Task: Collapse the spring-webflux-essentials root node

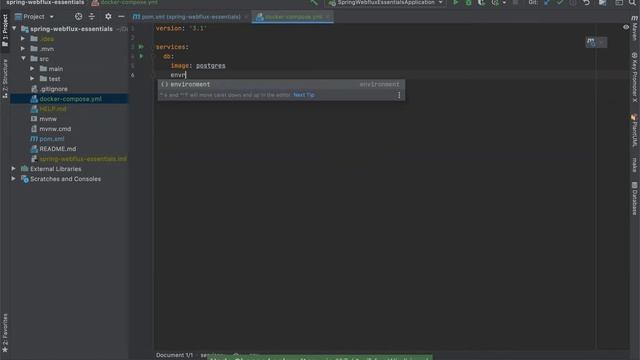Action: pyautogui.click(x=14, y=29)
